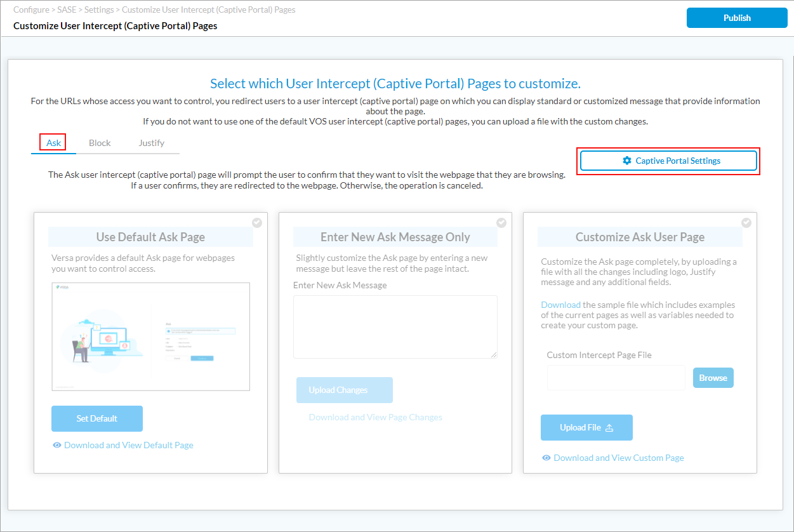
Task: Click the upload arrow icon on Upload File button
Action: pyautogui.click(x=609, y=427)
